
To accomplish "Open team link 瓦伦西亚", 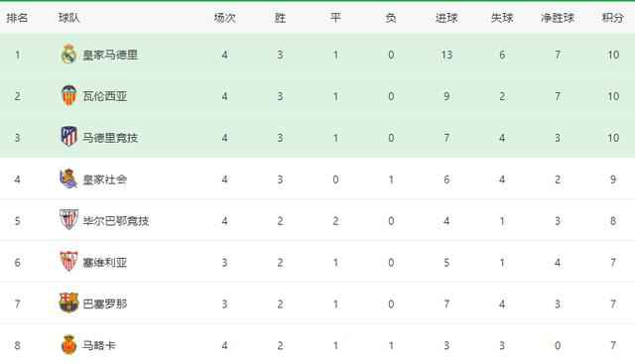I will [x=105, y=96].
